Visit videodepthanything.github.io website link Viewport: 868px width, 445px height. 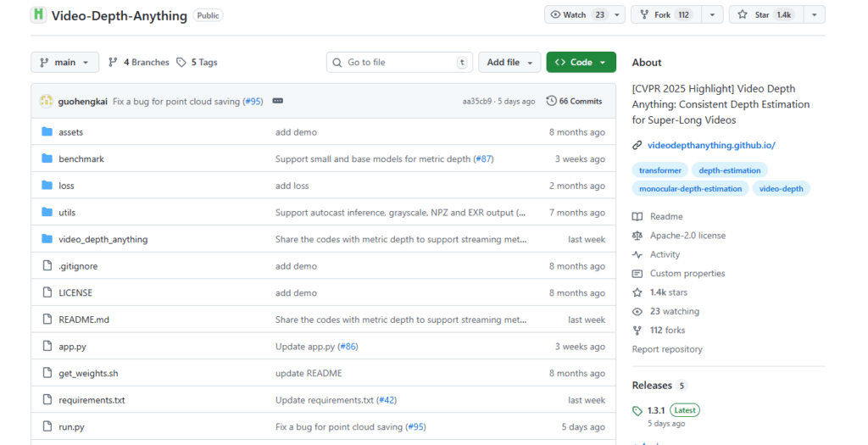click(x=711, y=146)
